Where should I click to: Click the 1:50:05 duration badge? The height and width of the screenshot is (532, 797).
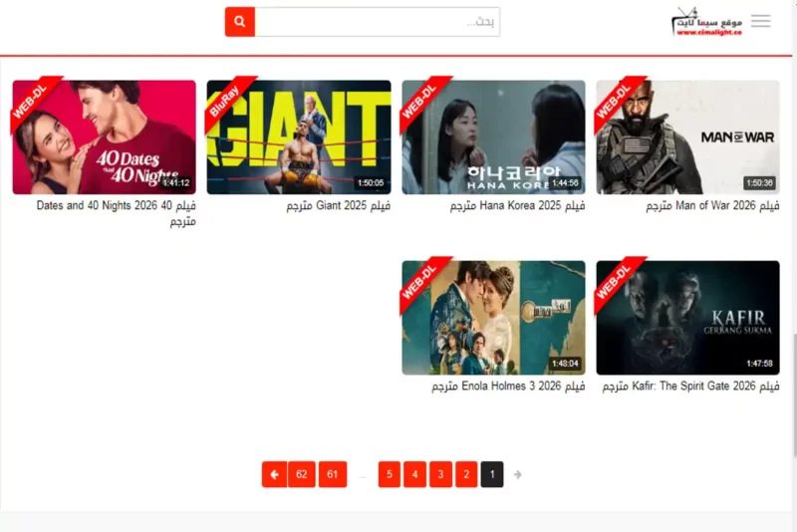tap(371, 183)
